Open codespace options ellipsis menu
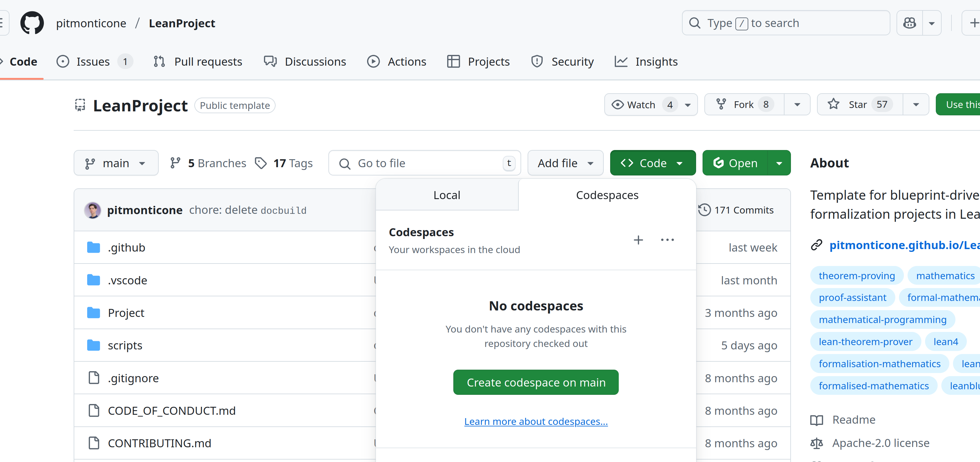This screenshot has height=462, width=980. (x=667, y=240)
